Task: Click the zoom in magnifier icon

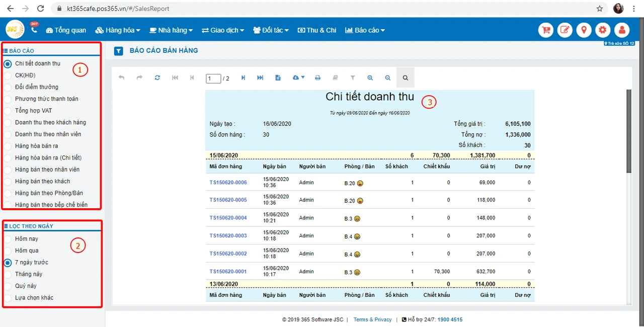Action: point(370,78)
